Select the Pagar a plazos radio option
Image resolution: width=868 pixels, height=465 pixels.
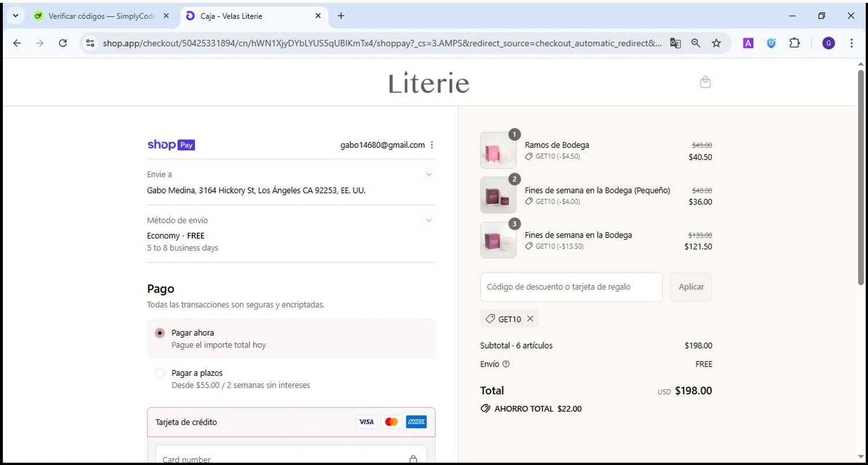pyautogui.click(x=160, y=374)
